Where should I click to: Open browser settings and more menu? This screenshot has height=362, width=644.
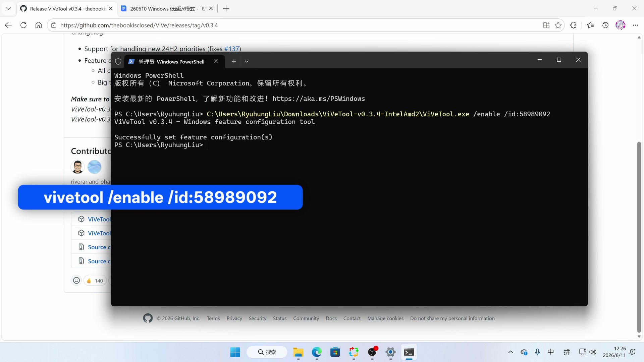pyautogui.click(x=636, y=25)
